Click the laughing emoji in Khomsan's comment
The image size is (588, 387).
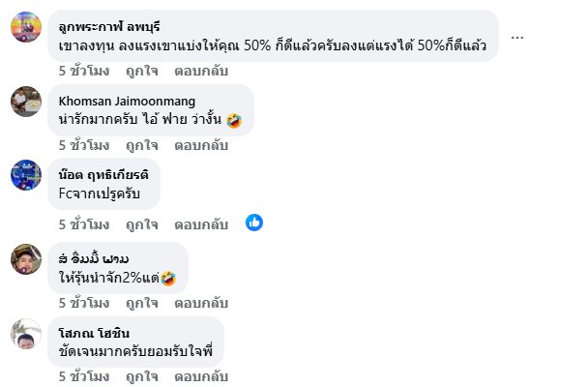(232, 121)
